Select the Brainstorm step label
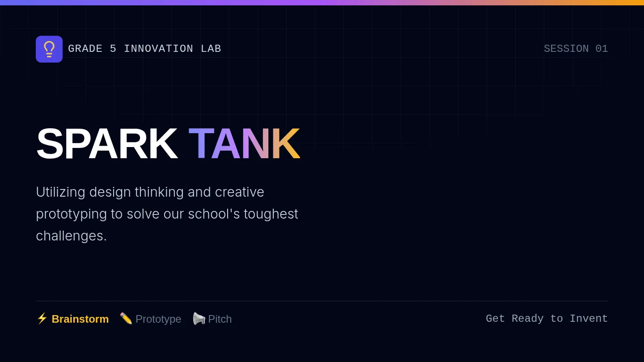The image size is (644, 362). 80,319
